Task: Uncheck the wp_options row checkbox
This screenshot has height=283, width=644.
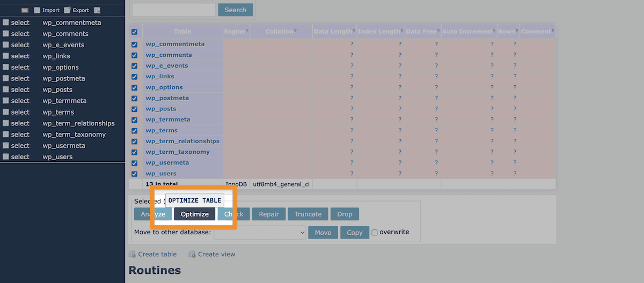Action: click(135, 87)
